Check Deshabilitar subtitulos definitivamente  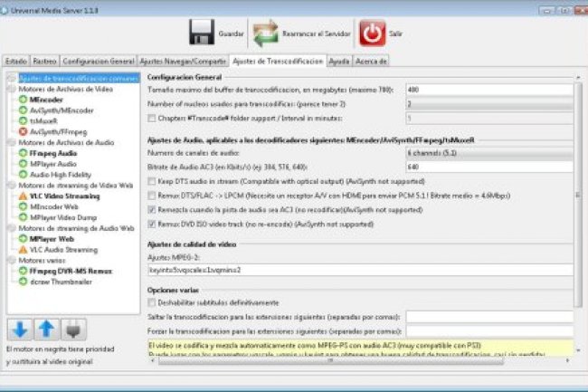(x=151, y=302)
